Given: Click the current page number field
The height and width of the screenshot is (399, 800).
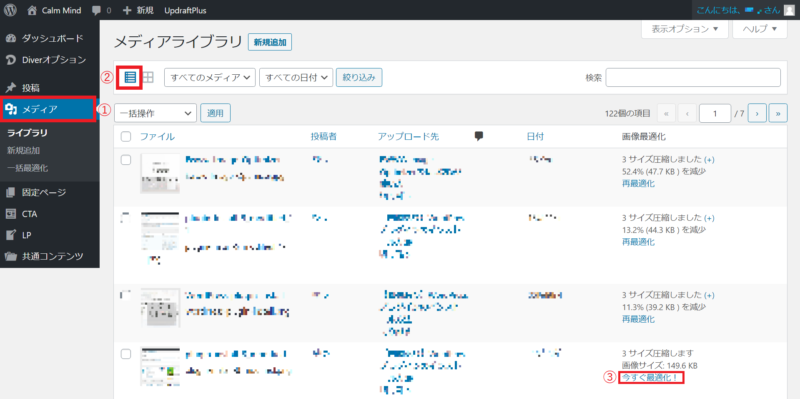Looking at the screenshot, I should coord(715,114).
